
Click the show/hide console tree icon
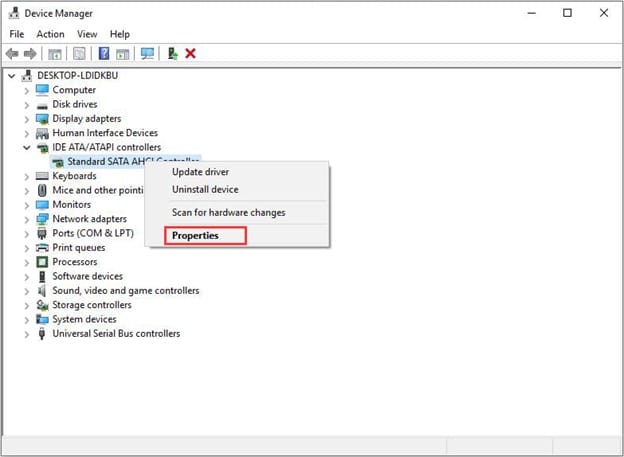pos(55,54)
